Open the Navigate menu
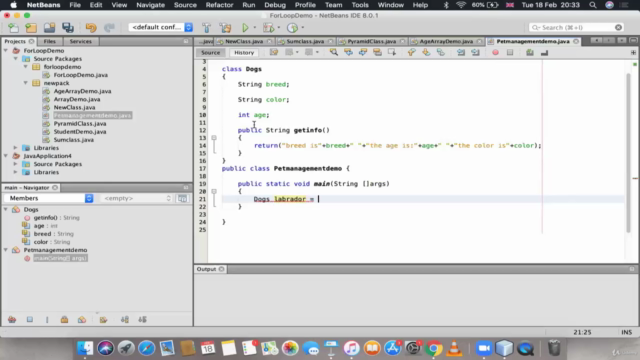640x360 pixels. coord(150,5)
